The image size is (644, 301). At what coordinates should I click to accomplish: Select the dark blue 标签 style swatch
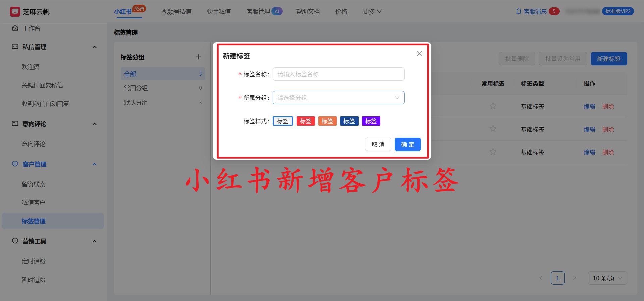click(x=349, y=121)
